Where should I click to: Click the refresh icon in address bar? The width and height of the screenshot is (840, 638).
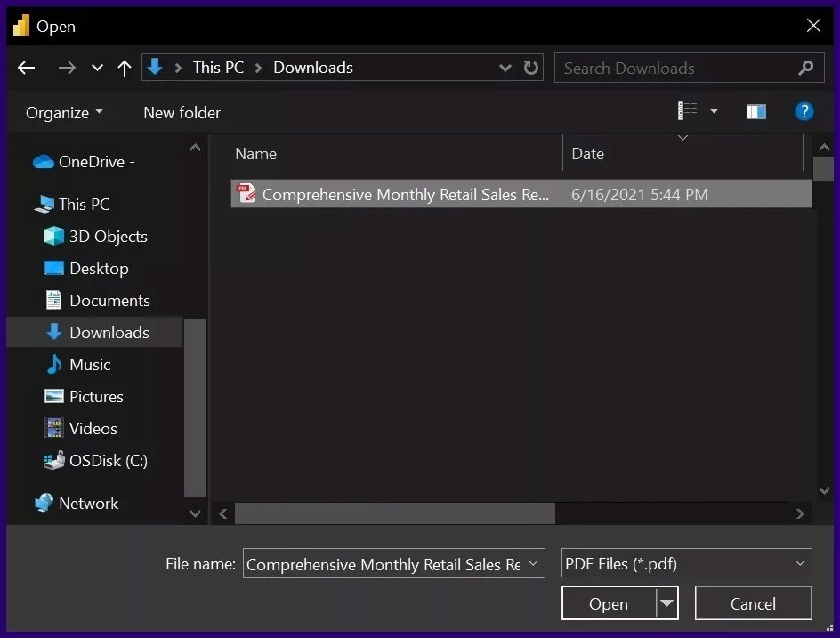click(531, 68)
